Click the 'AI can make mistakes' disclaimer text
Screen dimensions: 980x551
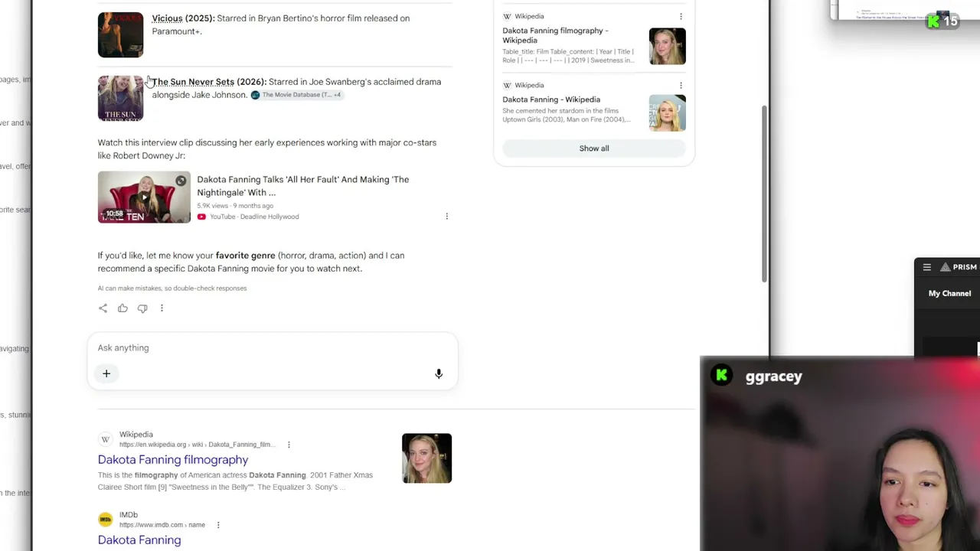pos(172,289)
